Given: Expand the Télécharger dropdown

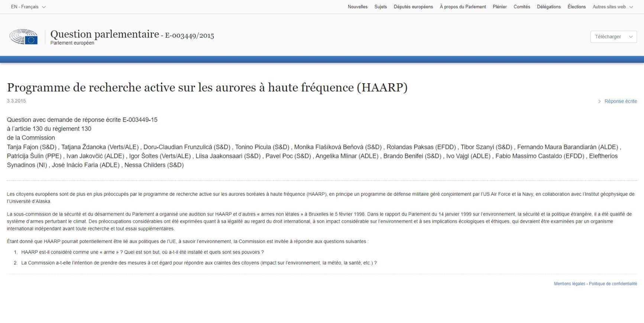Looking at the screenshot, I should click(613, 37).
